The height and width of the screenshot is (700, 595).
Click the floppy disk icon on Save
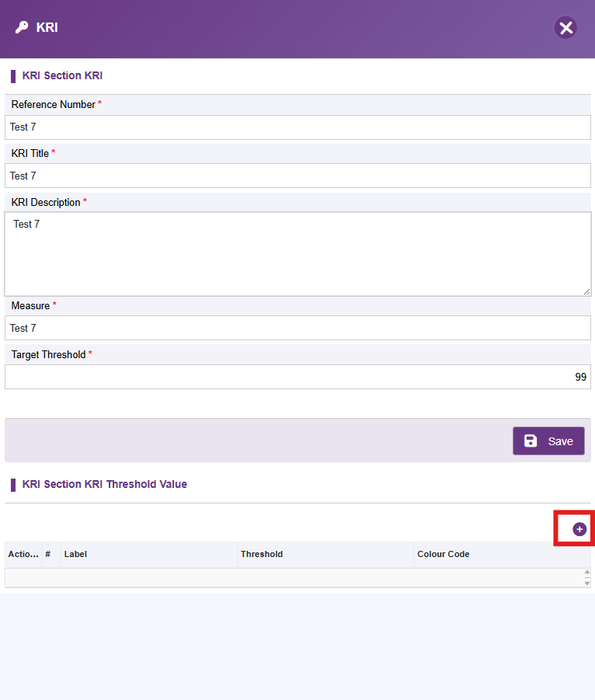pyautogui.click(x=531, y=441)
